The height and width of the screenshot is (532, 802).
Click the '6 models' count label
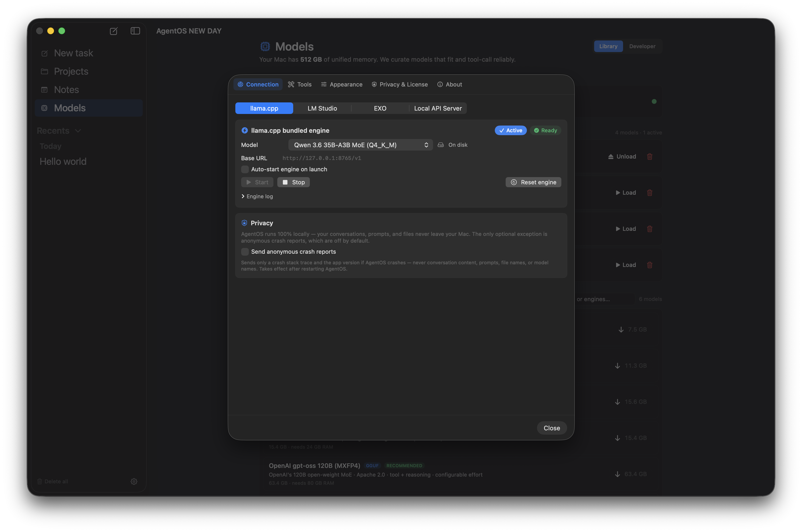(650, 299)
